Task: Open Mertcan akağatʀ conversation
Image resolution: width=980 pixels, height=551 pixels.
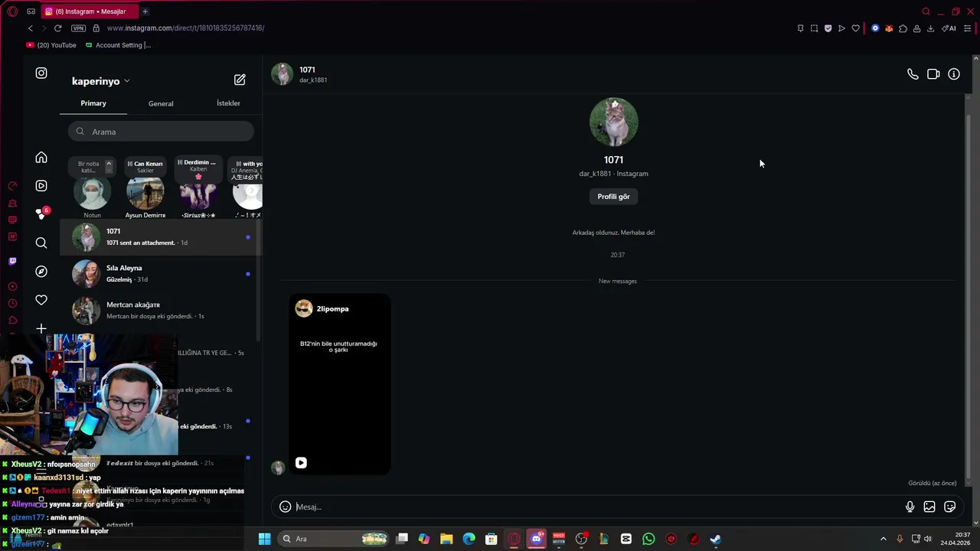Action: click(161, 311)
